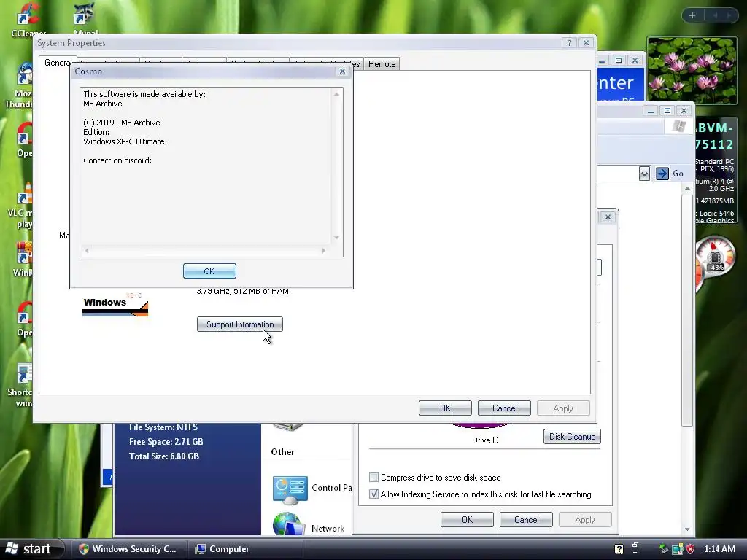747x560 pixels.
Task: Click the sidebar add gadget plus button
Action: tap(692, 15)
